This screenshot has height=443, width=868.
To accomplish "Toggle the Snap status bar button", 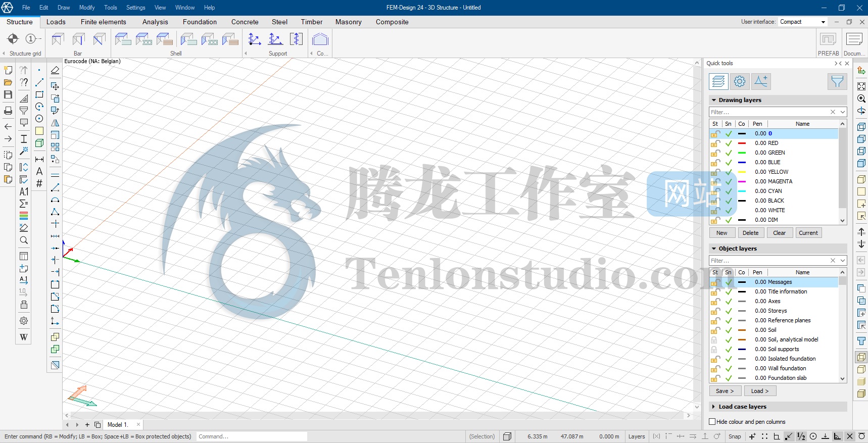I will click(x=735, y=436).
